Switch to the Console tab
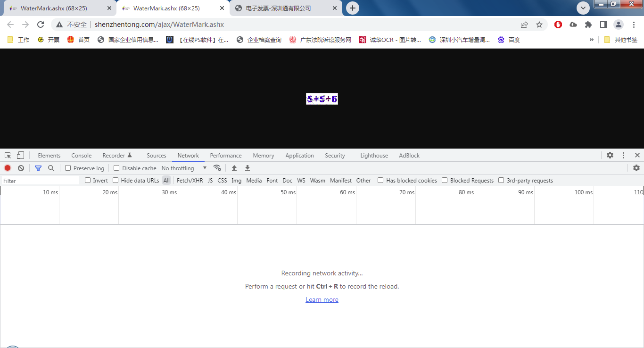The width and height of the screenshot is (644, 348). pyautogui.click(x=82, y=155)
